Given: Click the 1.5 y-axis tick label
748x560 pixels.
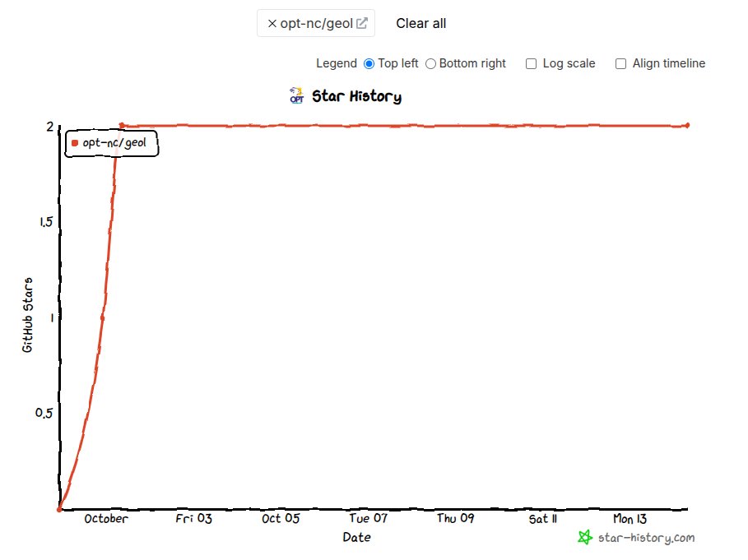Looking at the screenshot, I should click(46, 222).
